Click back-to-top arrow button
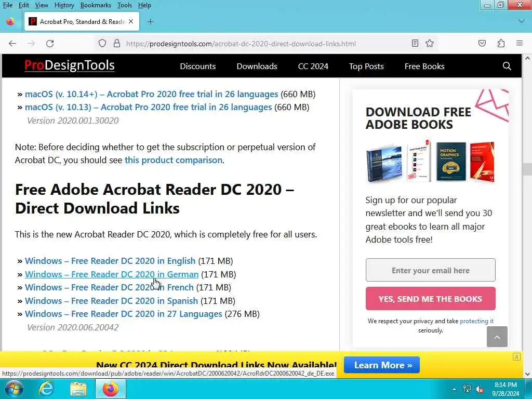This screenshot has height=399, width=532. 497,337
